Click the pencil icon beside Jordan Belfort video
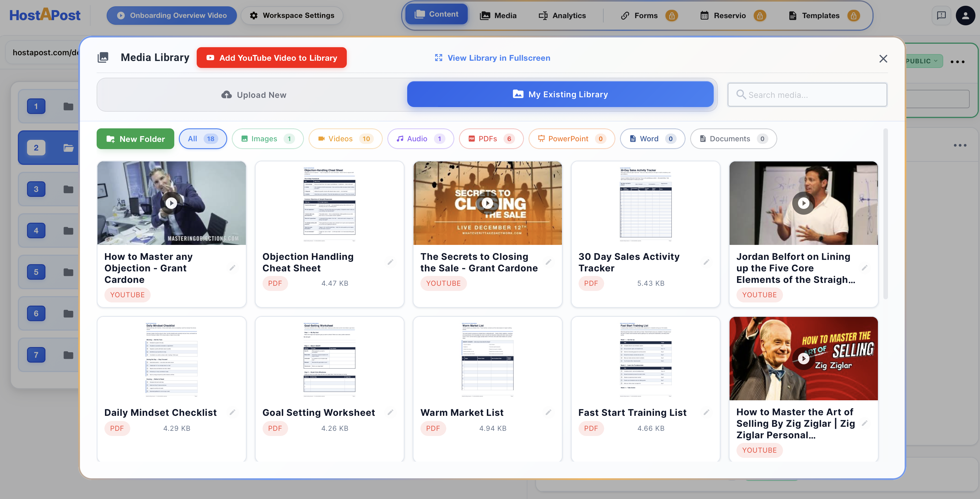Screen dimensions: 980x499 (864, 268)
